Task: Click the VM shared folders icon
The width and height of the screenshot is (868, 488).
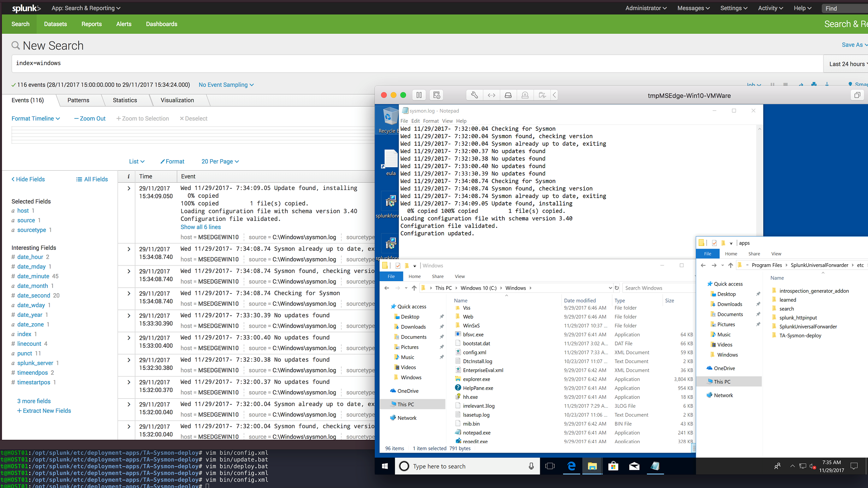Action: 542,95
